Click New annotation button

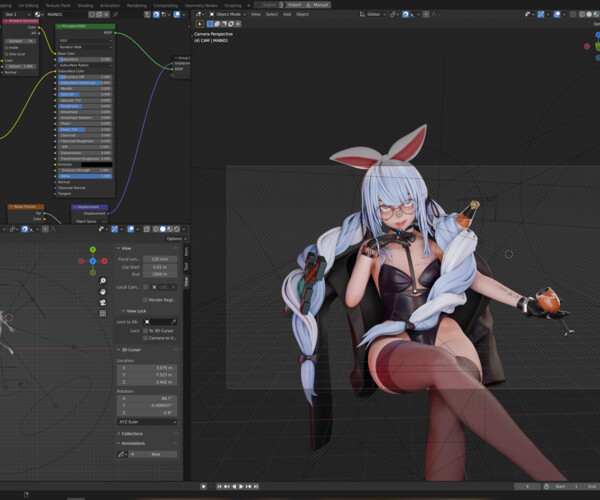pos(153,454)
